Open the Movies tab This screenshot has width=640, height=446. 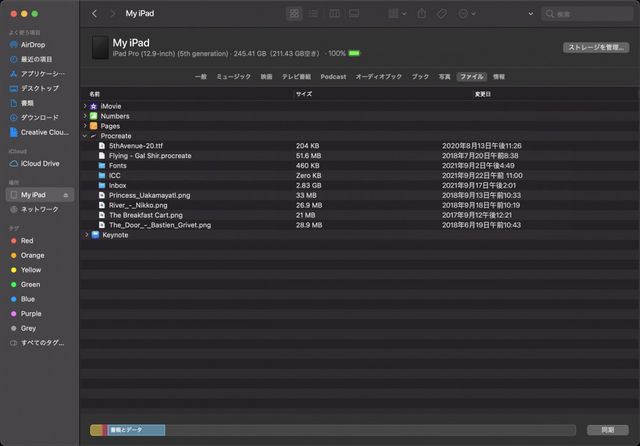[x=266, y=77]
